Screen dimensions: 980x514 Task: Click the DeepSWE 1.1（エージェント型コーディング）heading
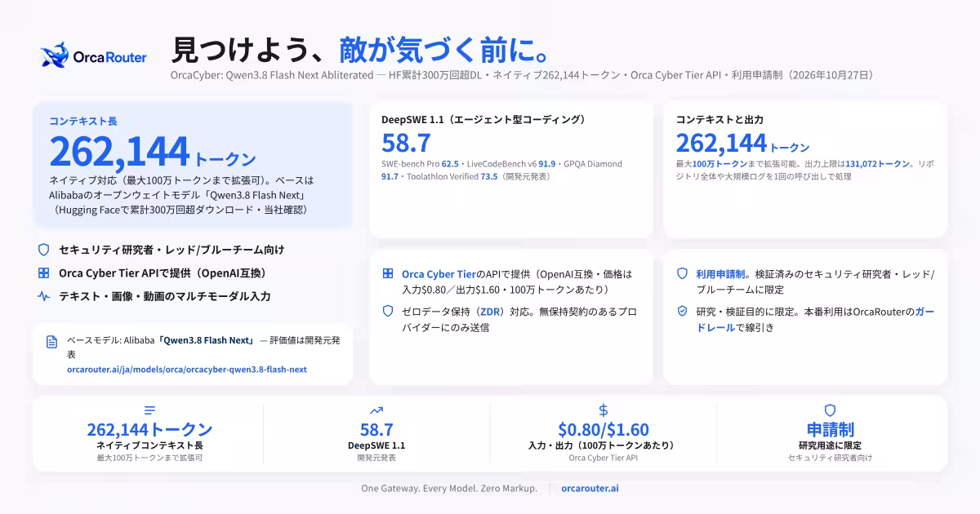[483, 119]
